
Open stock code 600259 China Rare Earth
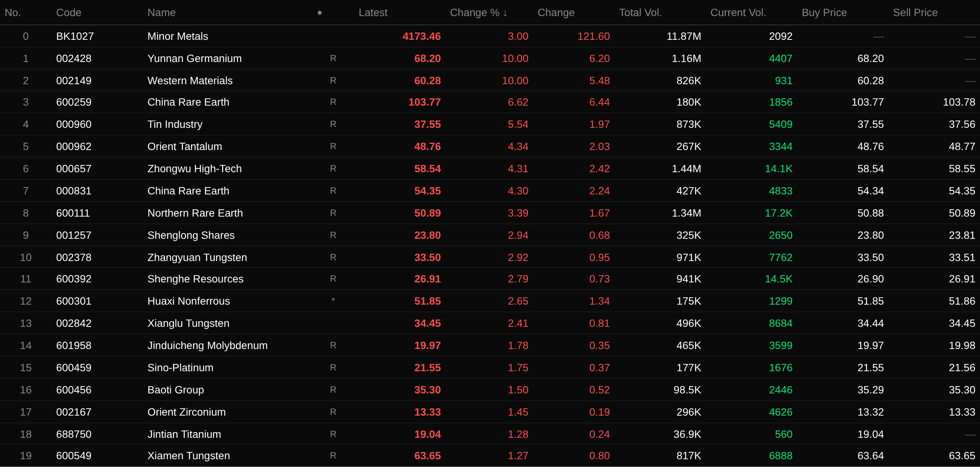point(73,102)
